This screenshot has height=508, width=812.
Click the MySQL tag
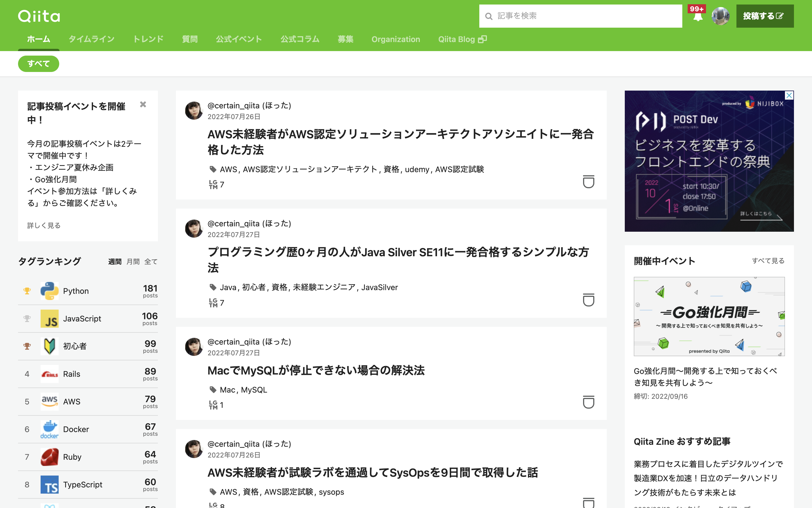(254, 390)
